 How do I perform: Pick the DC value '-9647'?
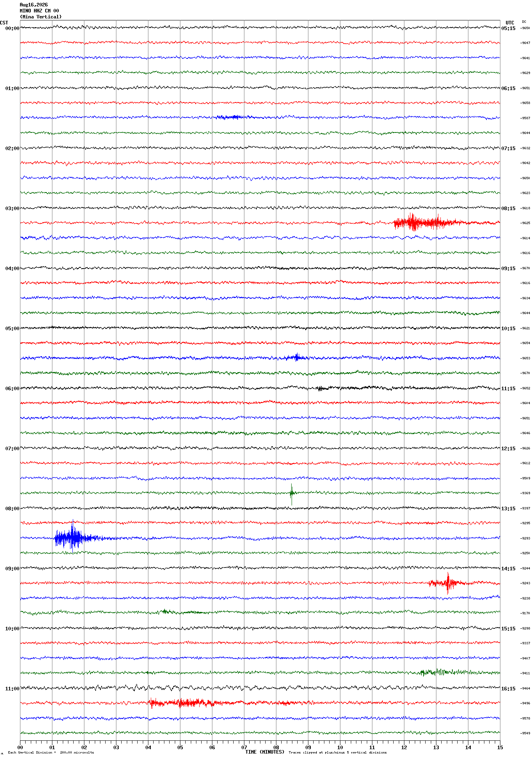point(525,43)
